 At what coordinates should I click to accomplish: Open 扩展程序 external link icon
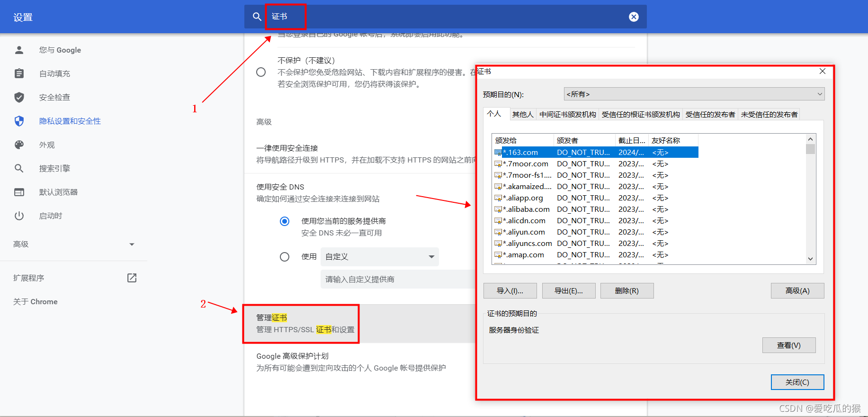coord(132,278)
